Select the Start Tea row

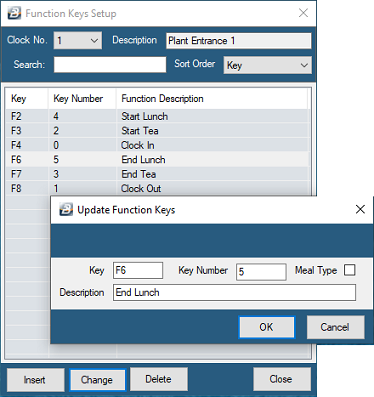click(157, 131)
